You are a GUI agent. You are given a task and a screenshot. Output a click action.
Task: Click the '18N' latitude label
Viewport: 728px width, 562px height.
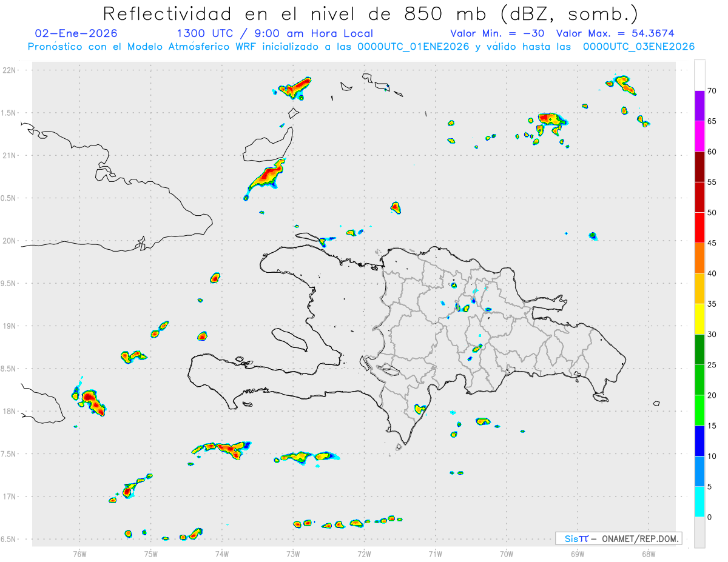pyautogui.click(x=10, y=412)
